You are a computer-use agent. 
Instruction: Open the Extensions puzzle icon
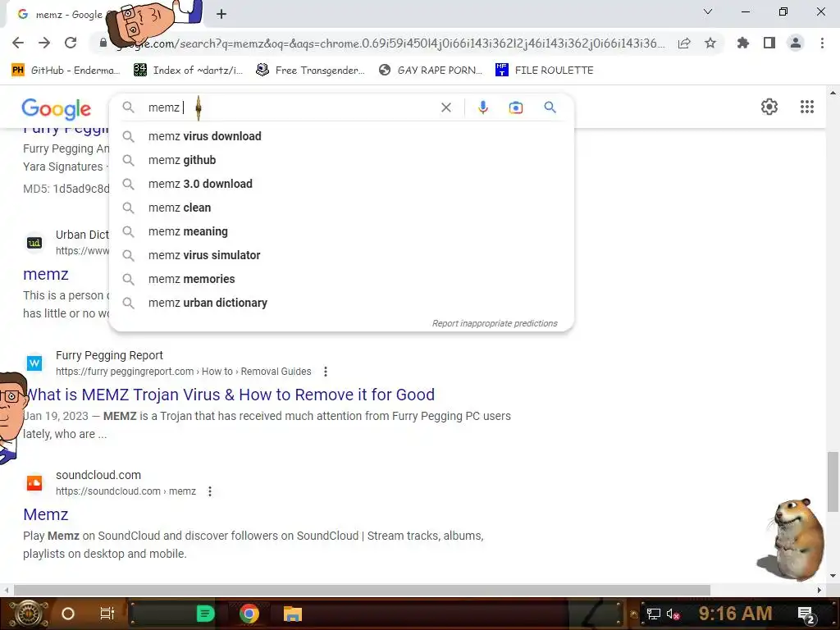tap(743, 43)
